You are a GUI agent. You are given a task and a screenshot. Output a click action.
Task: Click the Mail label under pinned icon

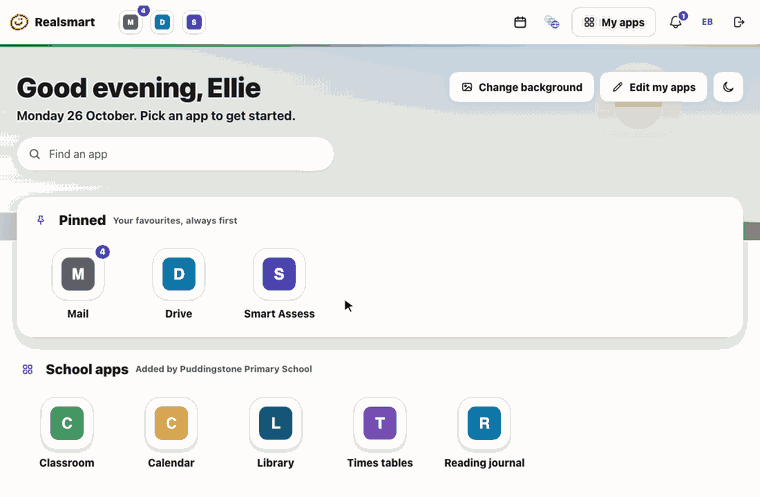click(78, 314)
